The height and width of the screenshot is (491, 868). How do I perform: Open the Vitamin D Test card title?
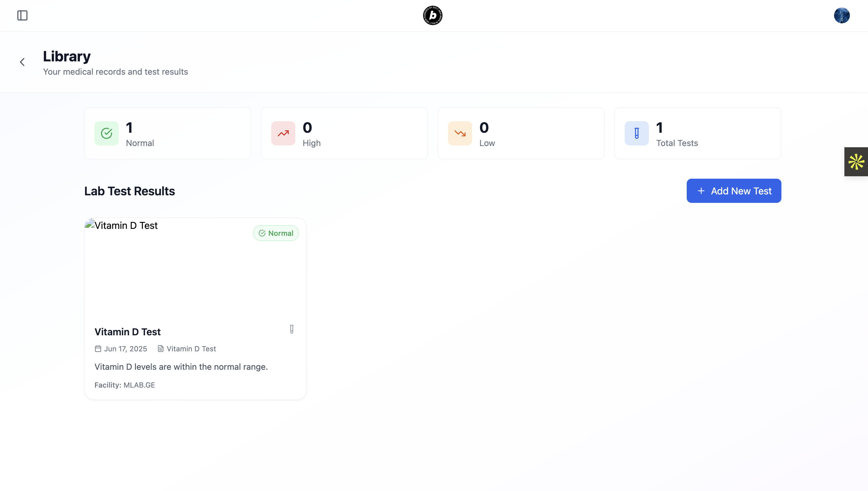pyautogui.click(x=128, y=332)
